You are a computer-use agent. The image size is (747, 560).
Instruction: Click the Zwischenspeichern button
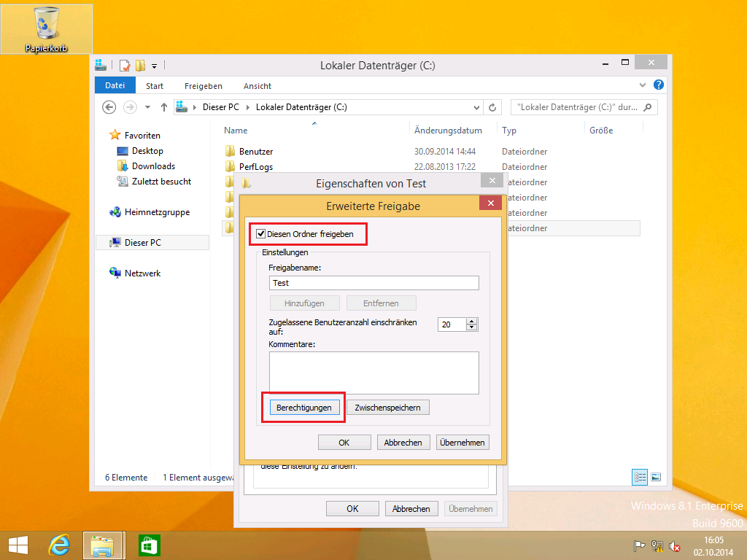tap(388, 408)
